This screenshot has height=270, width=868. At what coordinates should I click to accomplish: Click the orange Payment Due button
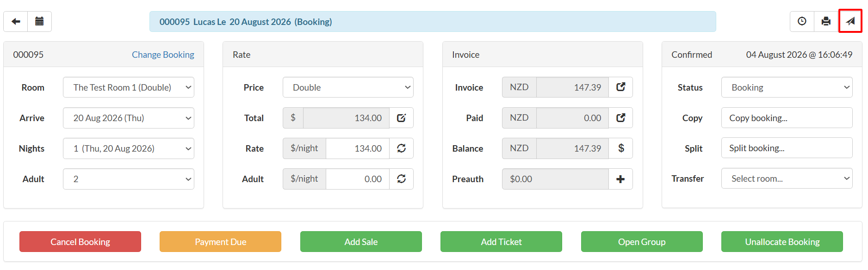pyautogui.click(x=220, y=242)
